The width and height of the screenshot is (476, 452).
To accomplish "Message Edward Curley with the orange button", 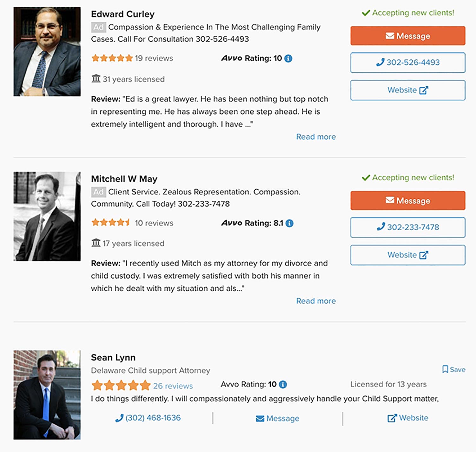I will tap(408, 36).
